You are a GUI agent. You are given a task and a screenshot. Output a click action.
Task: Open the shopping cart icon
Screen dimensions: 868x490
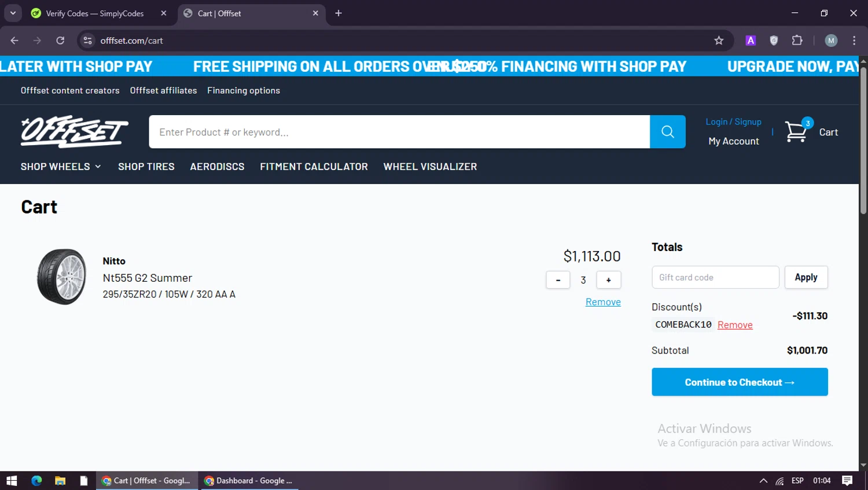pyautogui.click(x=797, y=131)
